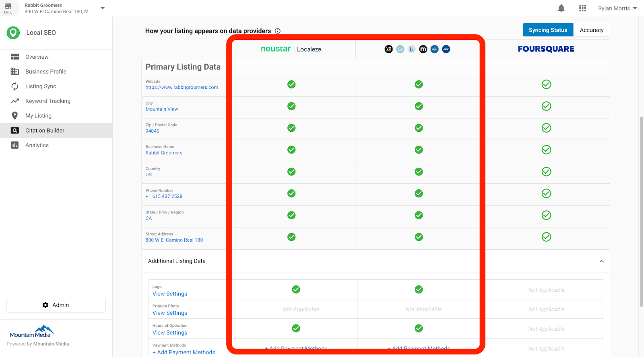Click the Menu storefront icon
The image size is (644, 357).
point(8,8)
